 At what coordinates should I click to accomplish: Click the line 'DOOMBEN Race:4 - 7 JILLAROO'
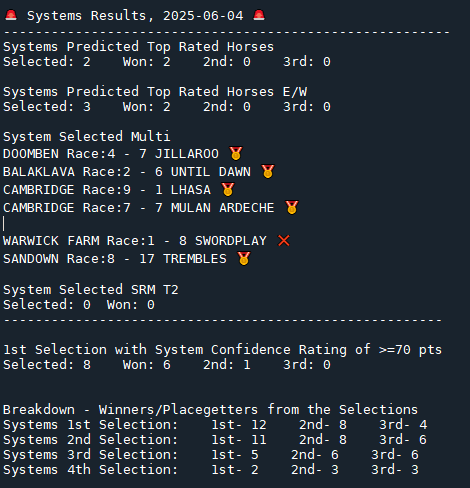pyautogui.click(x=111, y=154)
